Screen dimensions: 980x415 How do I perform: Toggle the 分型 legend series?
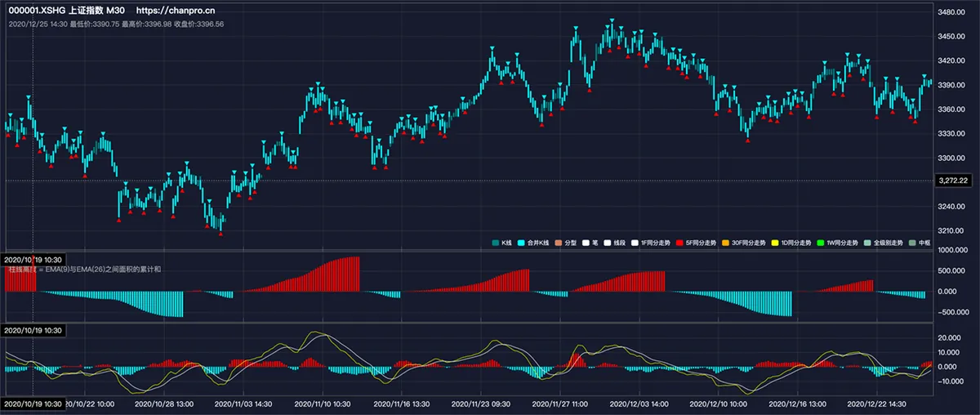565,243
